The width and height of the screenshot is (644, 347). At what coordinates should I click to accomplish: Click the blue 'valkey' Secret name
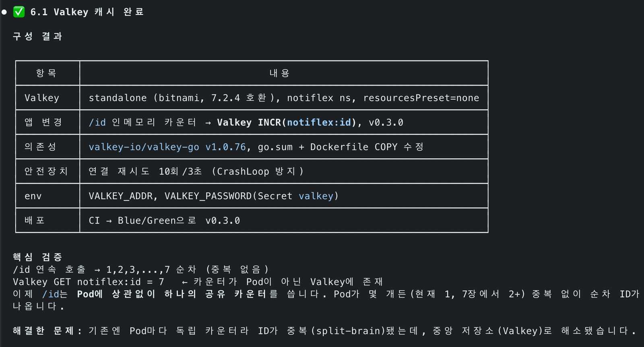pyautogui.click(x=316, y=196)
